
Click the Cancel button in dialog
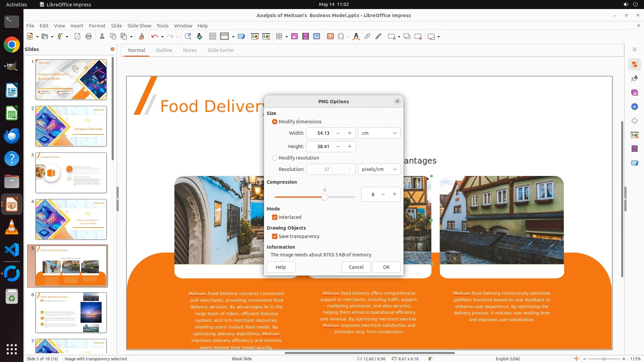pyautogui.click(x=356, y=267)
